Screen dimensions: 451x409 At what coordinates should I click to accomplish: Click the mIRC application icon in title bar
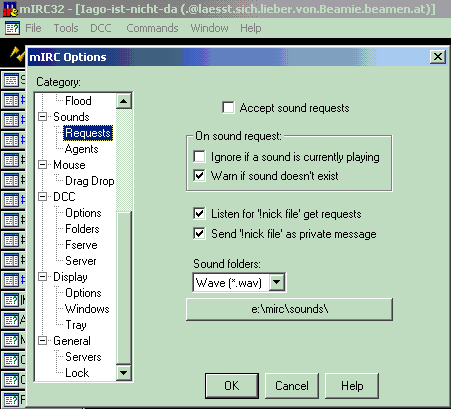[10, 9]
